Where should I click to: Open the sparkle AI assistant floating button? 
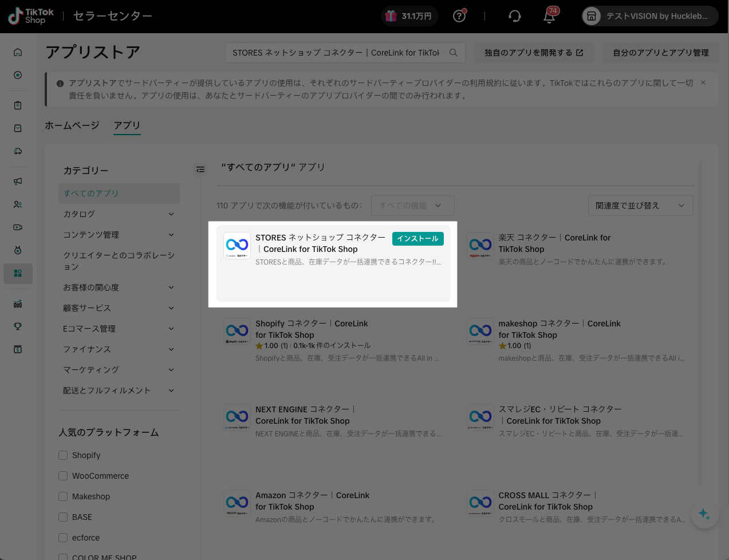[x=705, y=514]
